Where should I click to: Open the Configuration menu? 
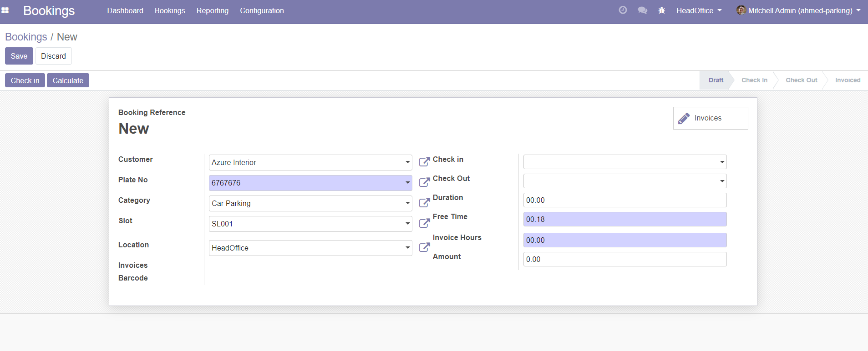pos(262,10)
